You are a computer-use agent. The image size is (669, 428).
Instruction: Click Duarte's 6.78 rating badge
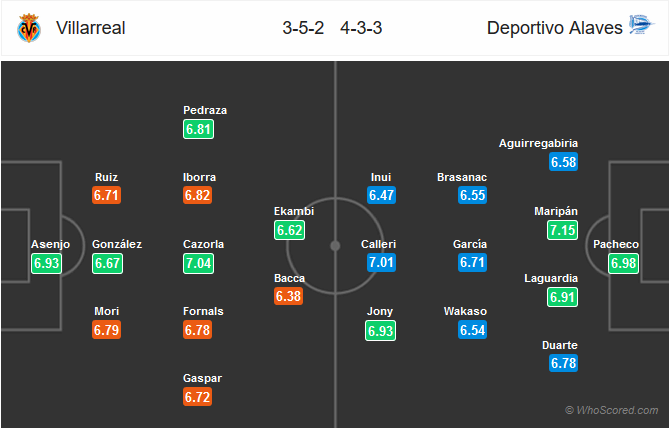564,364
